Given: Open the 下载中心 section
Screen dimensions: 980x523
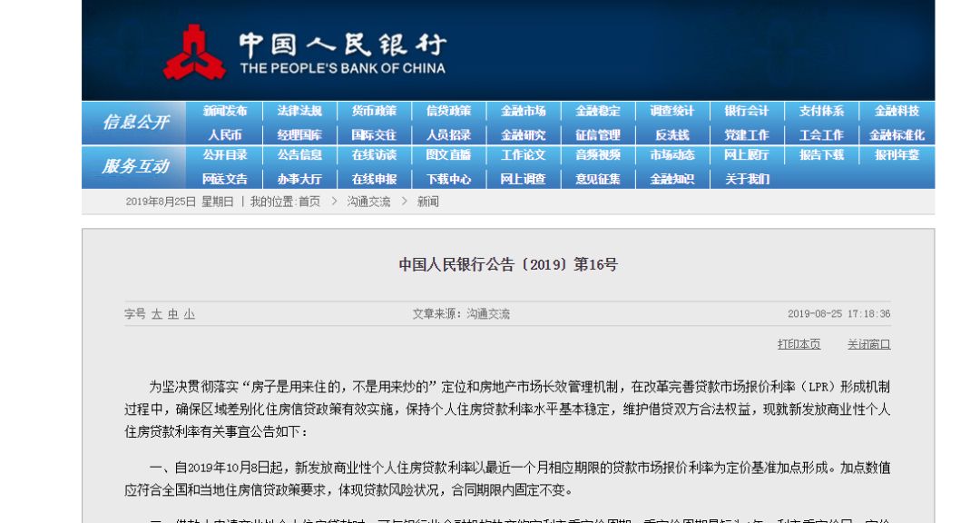Looking at the screenshot, I should pyautogui.click(x=448, y=179).
